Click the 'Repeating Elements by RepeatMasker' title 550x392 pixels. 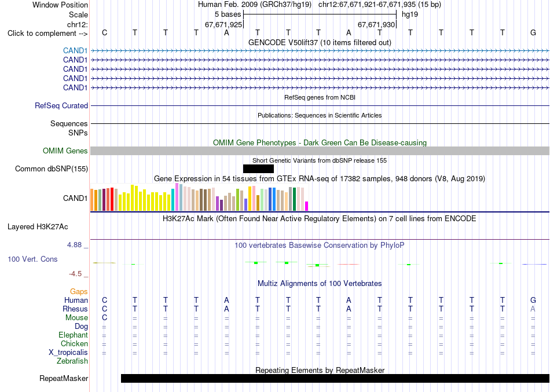tap(320, 370)
